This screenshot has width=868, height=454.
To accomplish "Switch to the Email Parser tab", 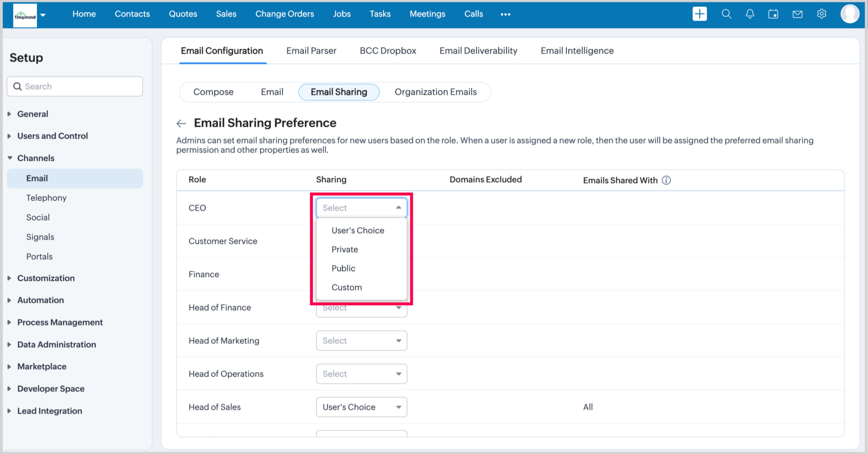I will (x=311, y=51).
